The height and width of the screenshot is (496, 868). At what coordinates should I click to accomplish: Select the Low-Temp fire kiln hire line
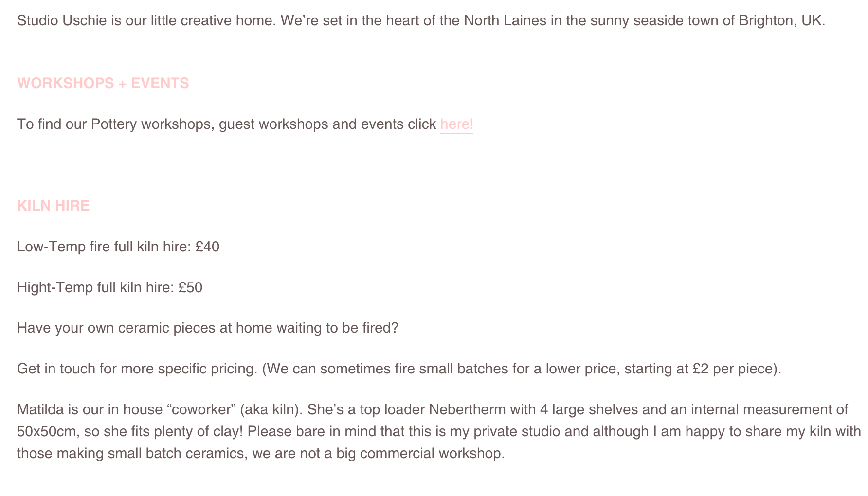[x=118, y=247]
